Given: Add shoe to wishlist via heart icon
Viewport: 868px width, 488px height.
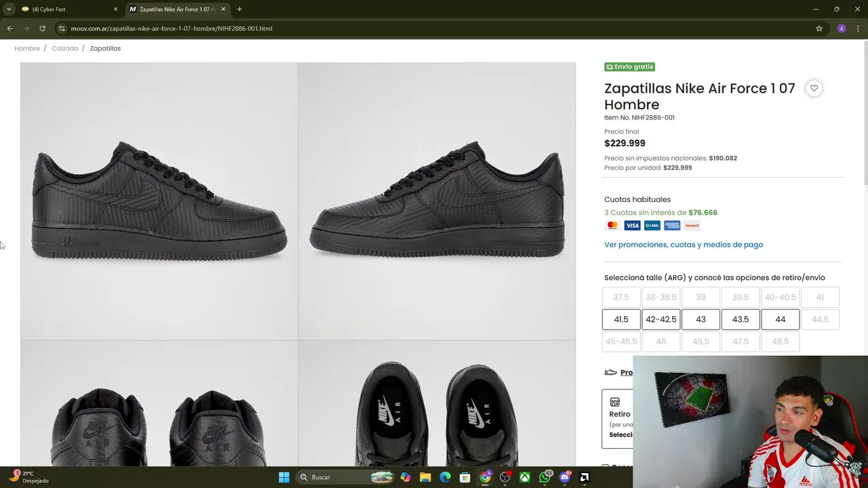Looking at the screenshot, I should tap(814, 88).
